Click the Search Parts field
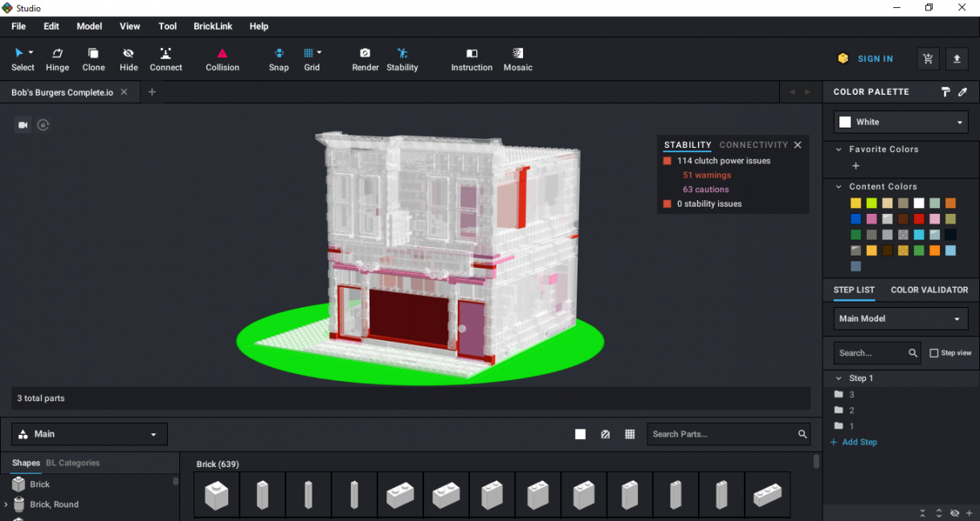The height and width of the screenshot is (521, 980). (x=729, y=434)
